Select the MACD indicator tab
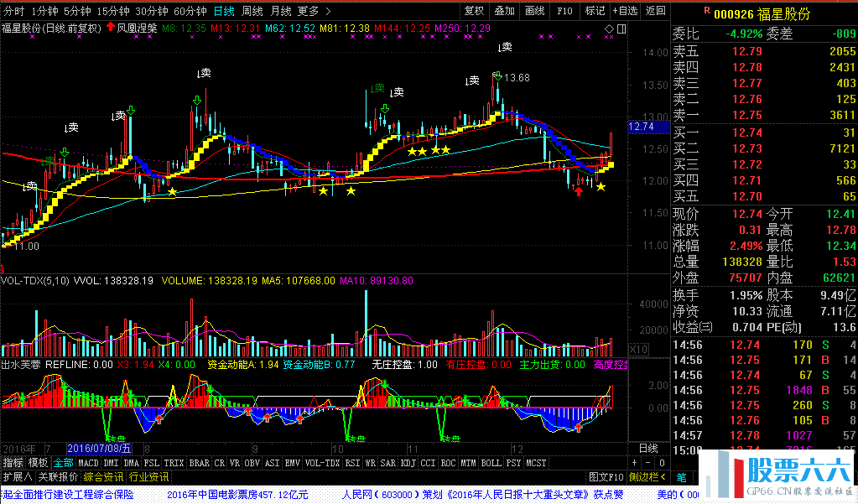Viewport: 858px width, 504px height. [x=88, y=463]
